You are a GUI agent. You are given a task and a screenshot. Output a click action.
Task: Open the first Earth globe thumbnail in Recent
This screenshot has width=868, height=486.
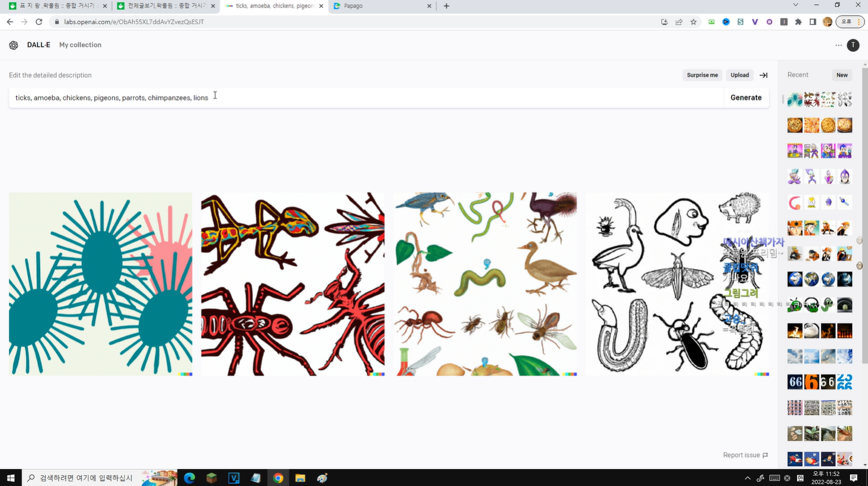pyautogui.click(x=795, y=279)
